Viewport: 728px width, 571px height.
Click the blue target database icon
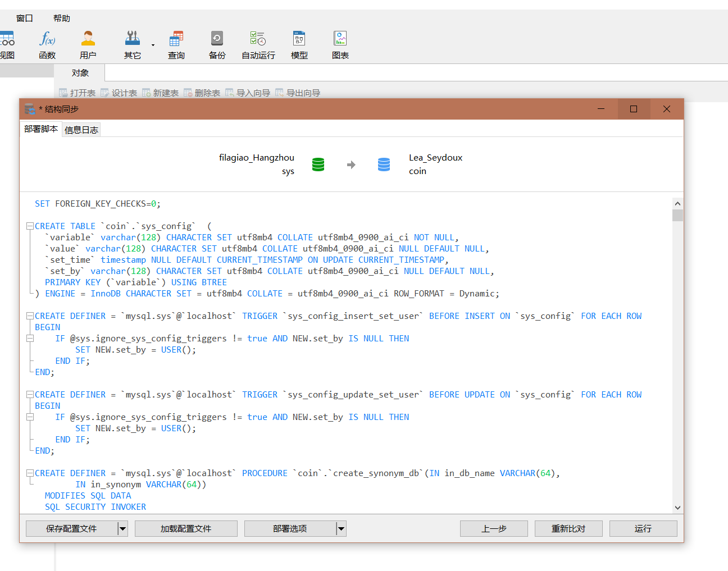[384, 165]
